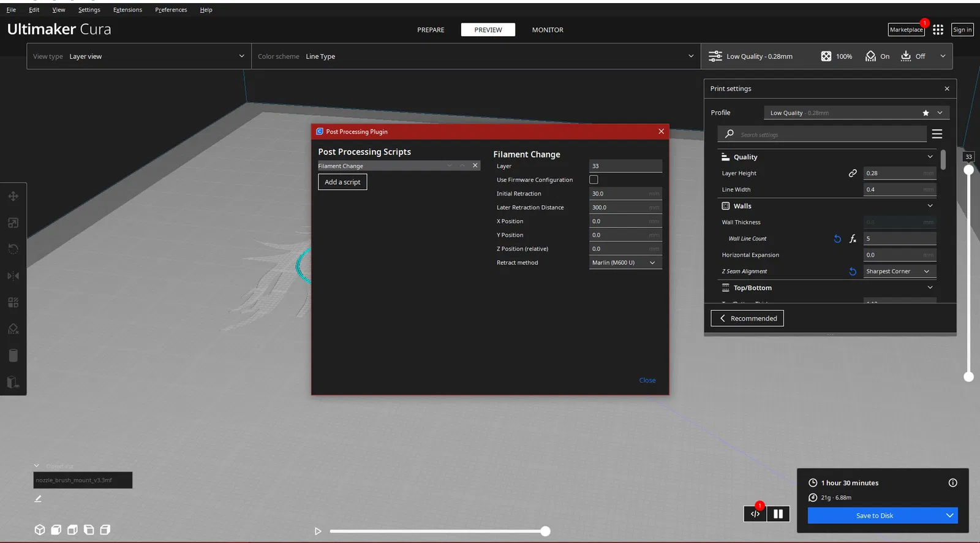Switch to front camera view
This screenshot has width=980, height=543.
click(56, 530)
